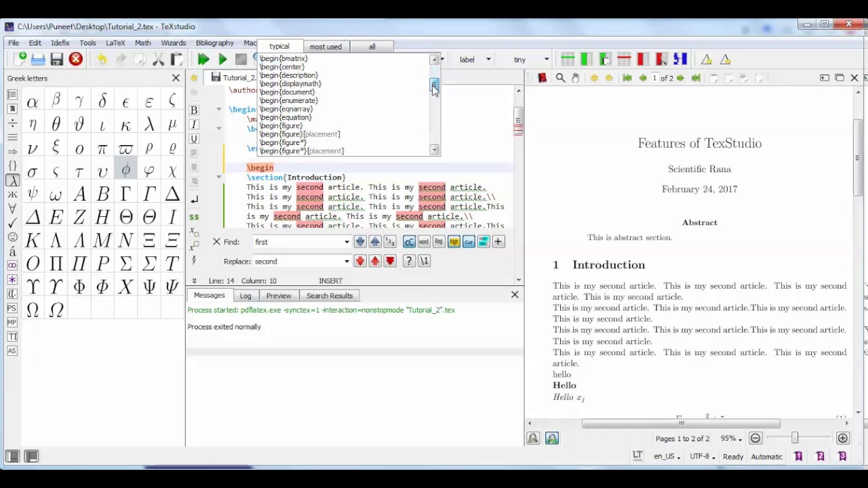
Task: Remove table row with red row icon
Action: click(x=624, y=60)
